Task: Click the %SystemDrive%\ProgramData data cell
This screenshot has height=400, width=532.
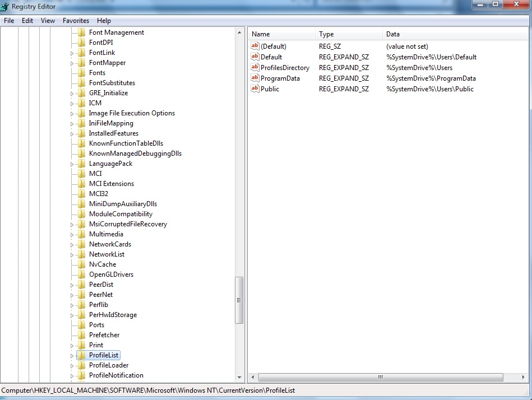Action: tap(431, 78)
